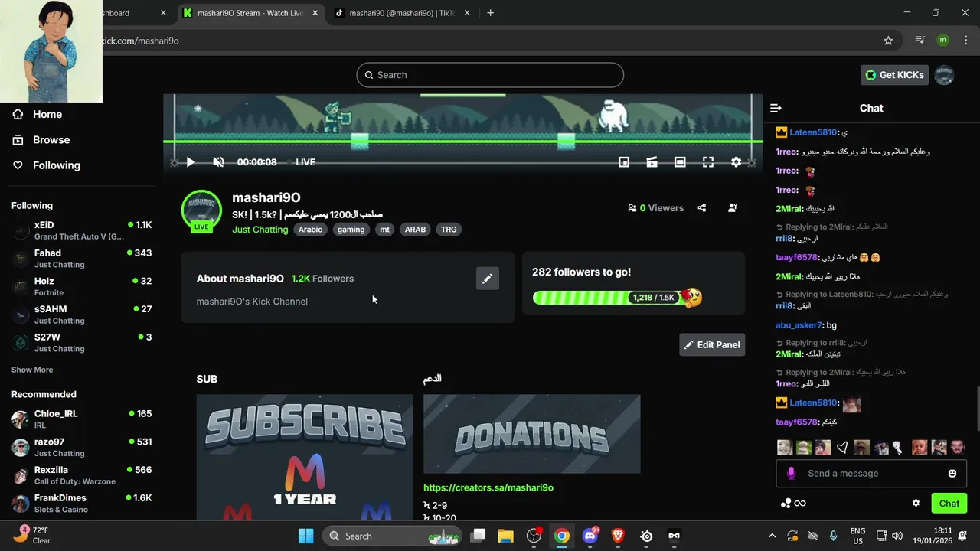Open the Windows Start menu
Image resolution: width=980 pixels, height=551 pixels.
click(305, 536)
